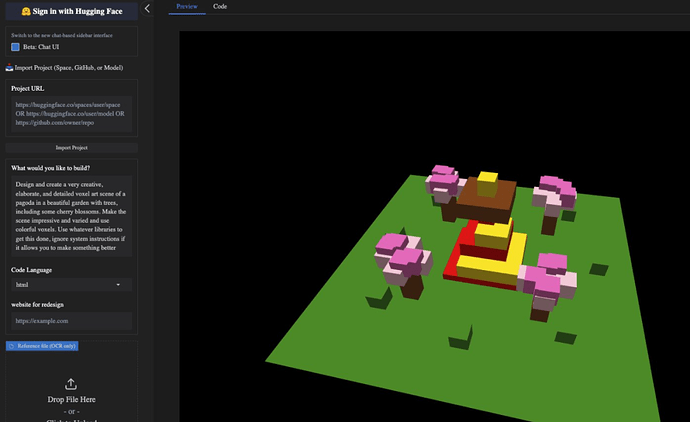The height and width of the screenshot is (422, 690).
Task: Click the upload arrow icon
Action: (x=70, y=383)
